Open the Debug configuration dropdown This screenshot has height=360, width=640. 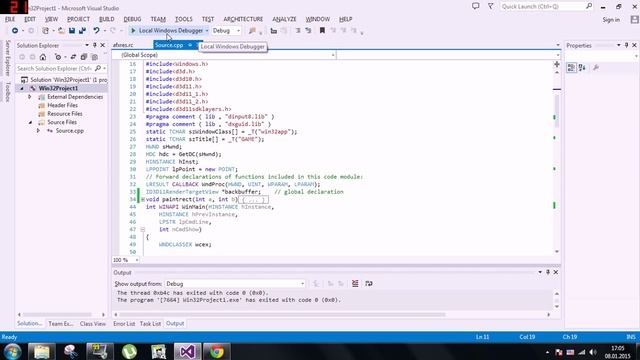click(226, 31)
